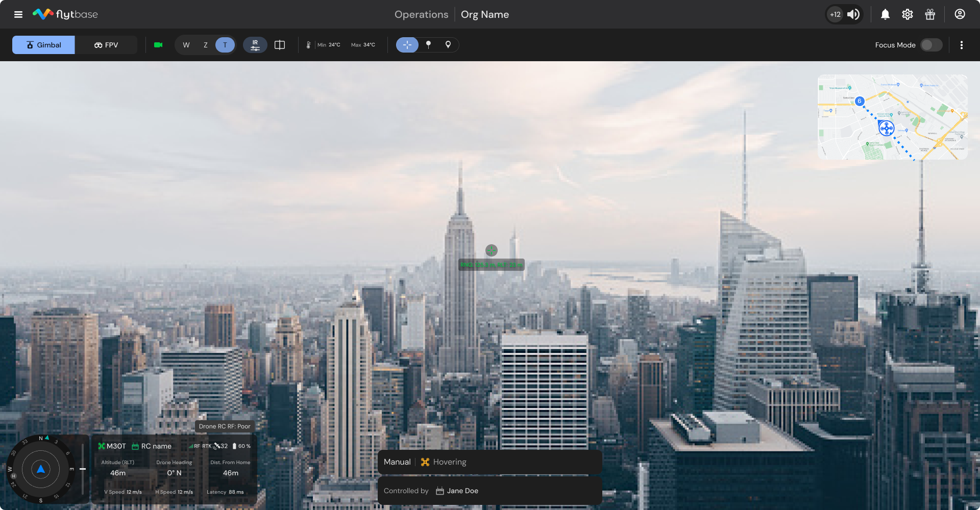980x510 pixels.
Task: Click the green video camera recording icon
Action: pyautogui.click(x=158, y=45)
